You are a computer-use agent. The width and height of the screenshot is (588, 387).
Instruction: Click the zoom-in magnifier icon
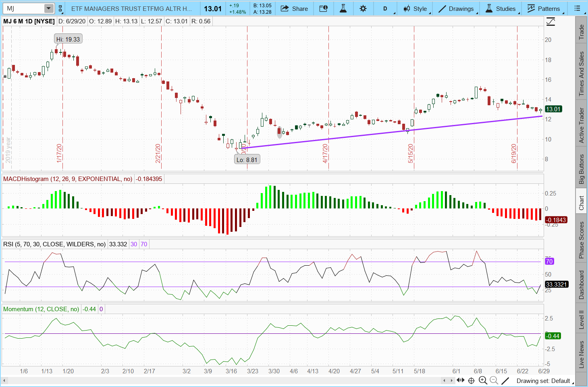(x=483, y=381)
